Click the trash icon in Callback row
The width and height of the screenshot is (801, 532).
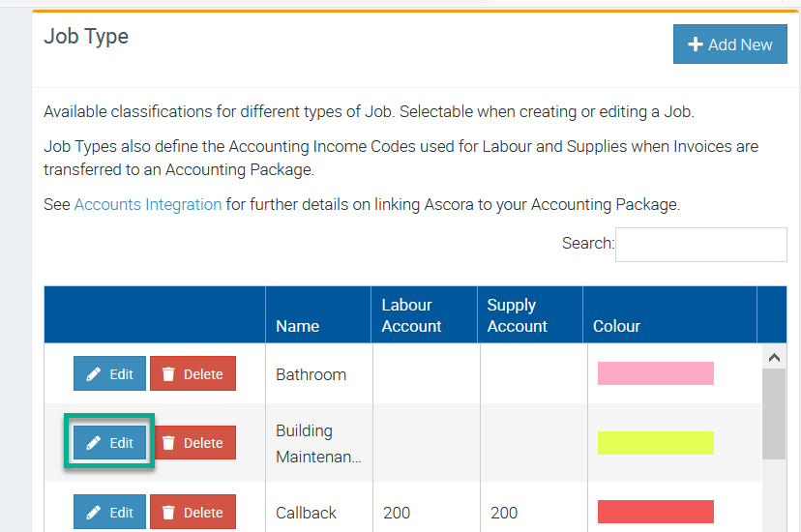(x=168, y=513)
